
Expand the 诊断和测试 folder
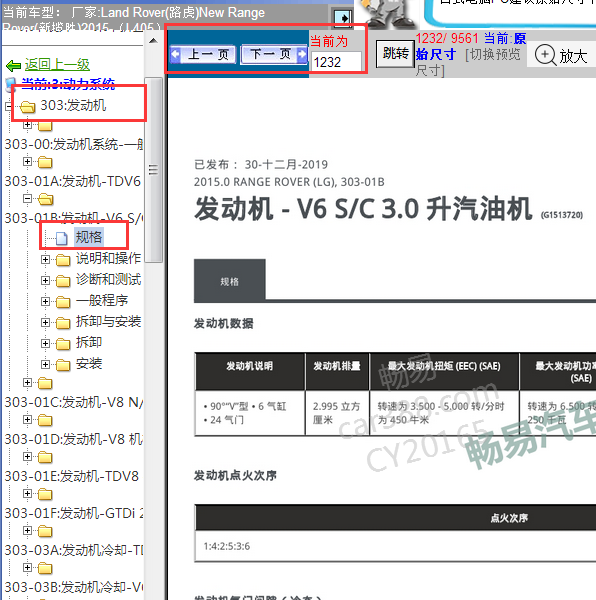[x=45, y=280]
